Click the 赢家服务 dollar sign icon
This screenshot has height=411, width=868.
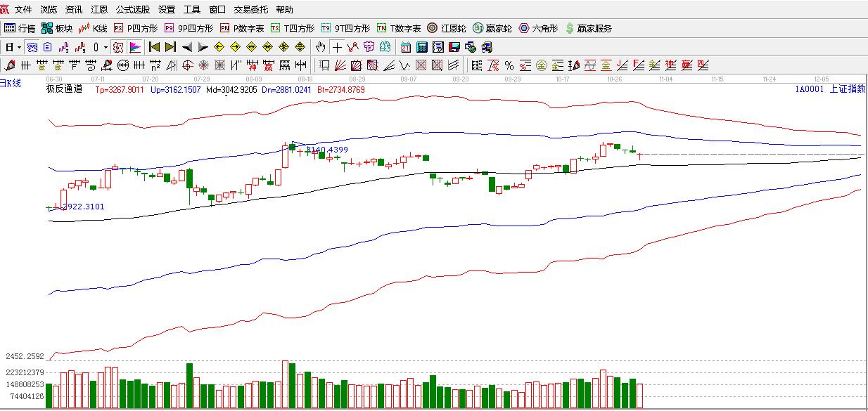(570, 29)
